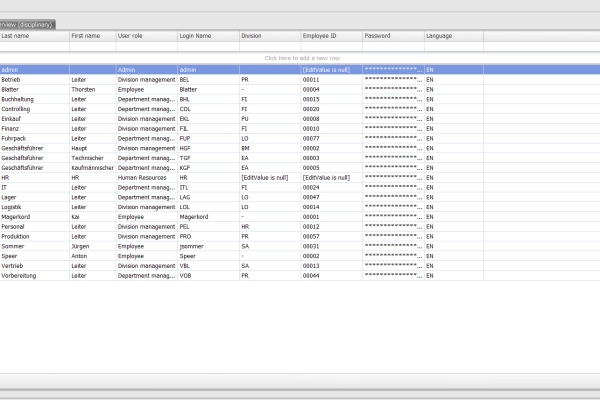
Task: Click the Human Resources user role cell
Action: pos(147,178)
